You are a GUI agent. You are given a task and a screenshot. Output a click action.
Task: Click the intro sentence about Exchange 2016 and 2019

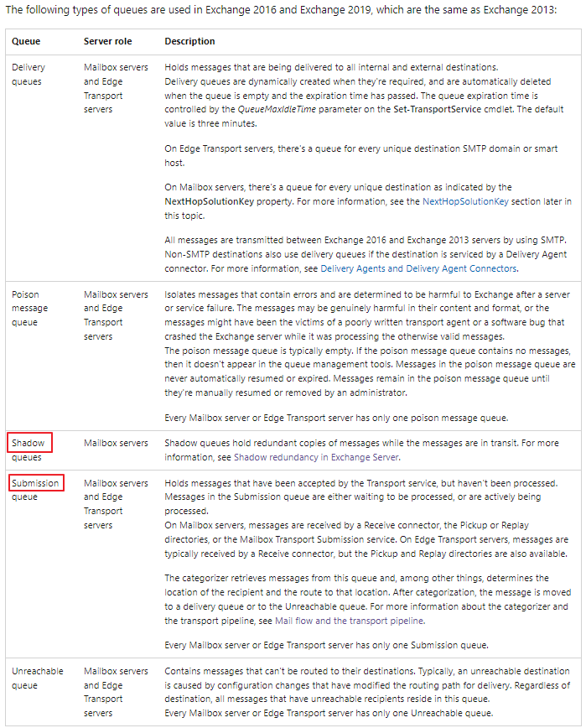click(x=281, y=10)
